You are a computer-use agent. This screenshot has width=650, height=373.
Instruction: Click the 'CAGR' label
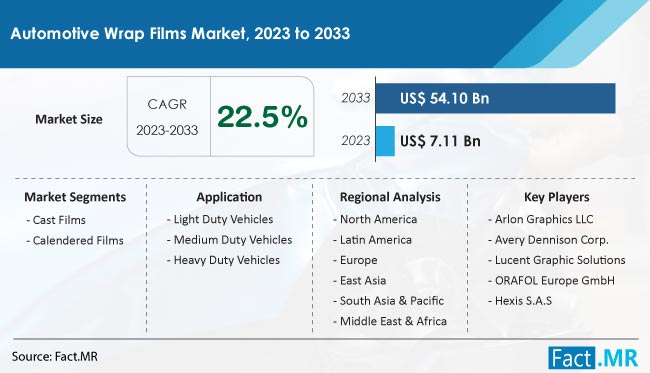pyautogui.click(x=167, y=104)
